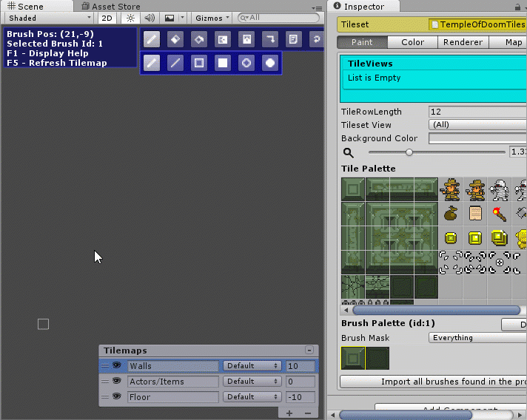
Task: Choose the empty rectangle brush mode
Action: 198,63
